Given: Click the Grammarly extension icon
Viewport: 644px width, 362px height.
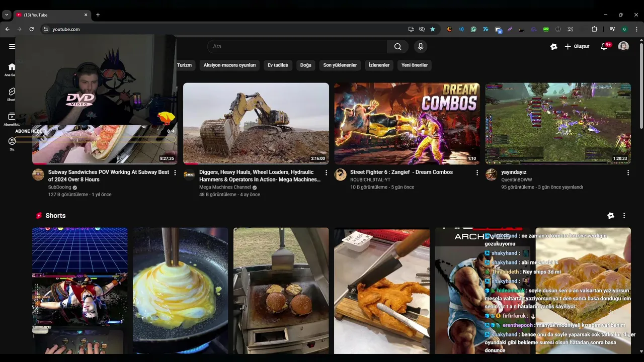Looking at the screenshot, I should coord(473,29).
